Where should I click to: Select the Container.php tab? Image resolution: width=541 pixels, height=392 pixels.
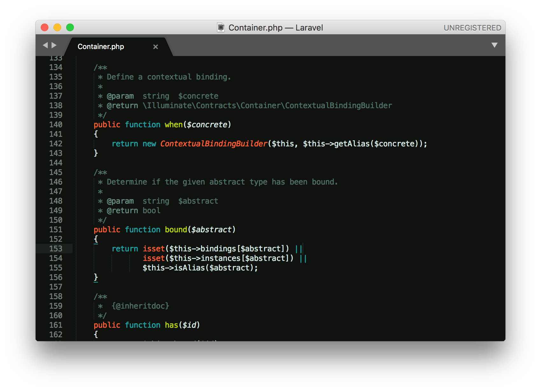pos(101,46)
